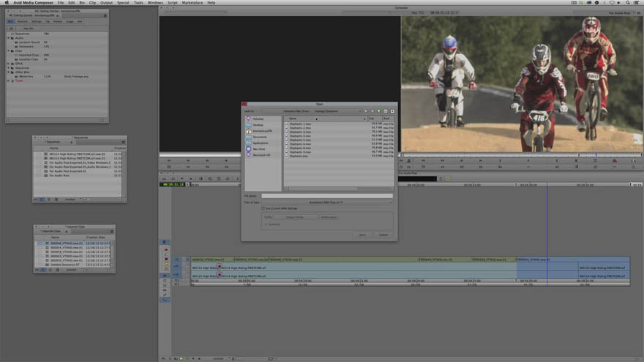
Task: Select Applications in Open dialog sidebar
Action: point(261,143)
